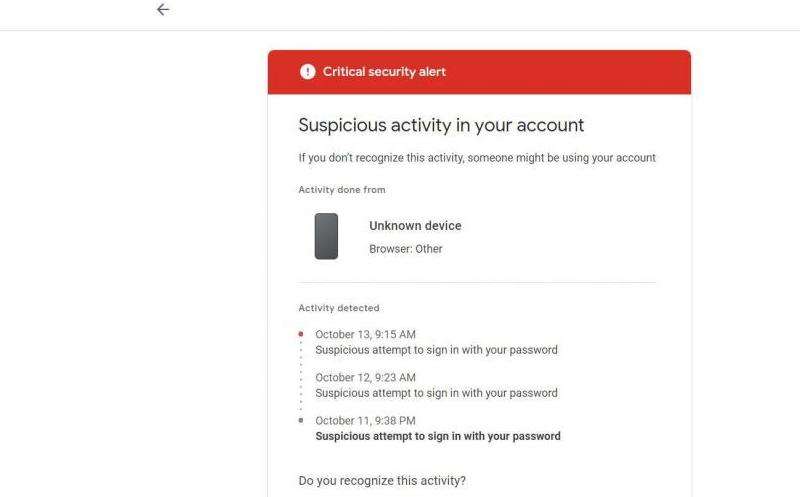Select the red dot on activity timeline
800x497 pixels.
(301, 334)
